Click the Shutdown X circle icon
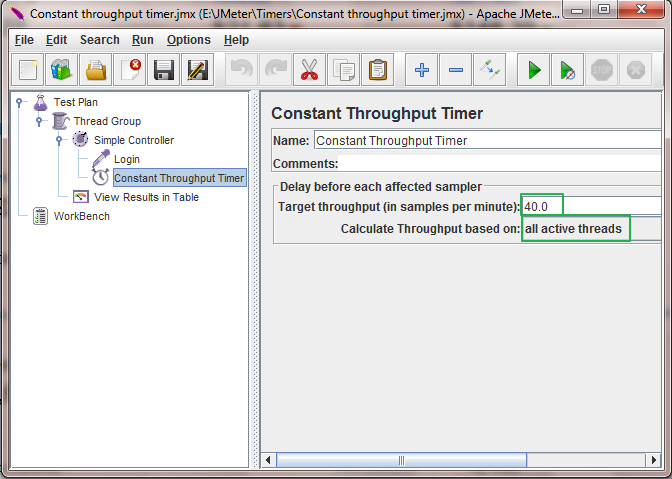This screenshot has width=672, height=479. pyautogui.click(x=636, y=69)
